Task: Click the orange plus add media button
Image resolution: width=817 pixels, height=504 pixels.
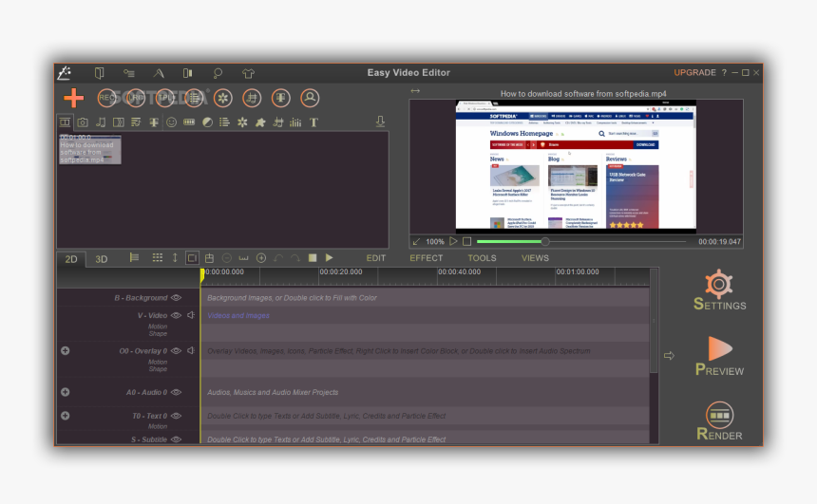Action: [x=73, y=98]
